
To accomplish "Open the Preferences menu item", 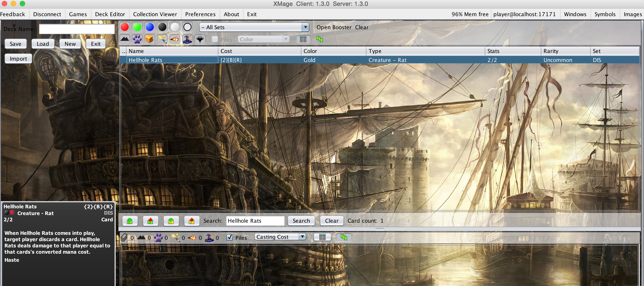I will pyautogui.click(x=200, y=14).
